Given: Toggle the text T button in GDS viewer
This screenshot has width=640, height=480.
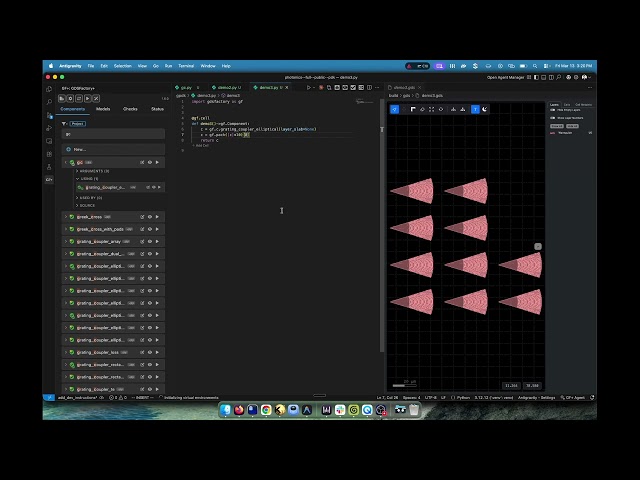Looking at the screenshot, I should coord(475,109).
